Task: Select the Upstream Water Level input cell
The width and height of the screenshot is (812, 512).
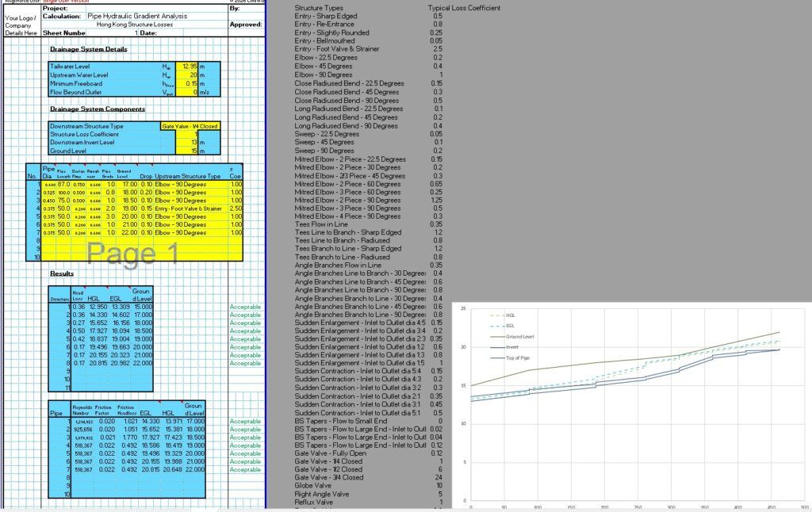Action: pyautogui.click(x=186, y=75)
